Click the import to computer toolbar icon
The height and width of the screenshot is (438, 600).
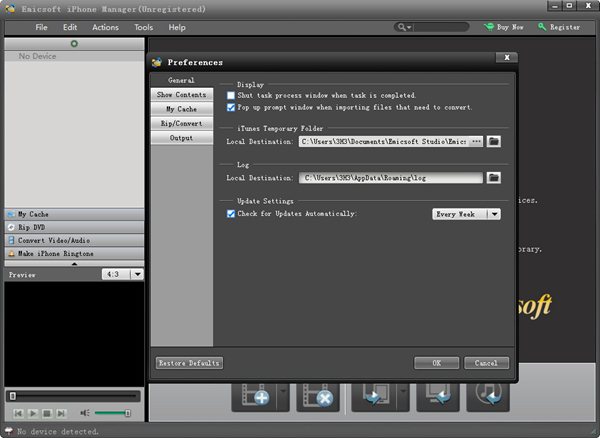[x=438, y=396]
